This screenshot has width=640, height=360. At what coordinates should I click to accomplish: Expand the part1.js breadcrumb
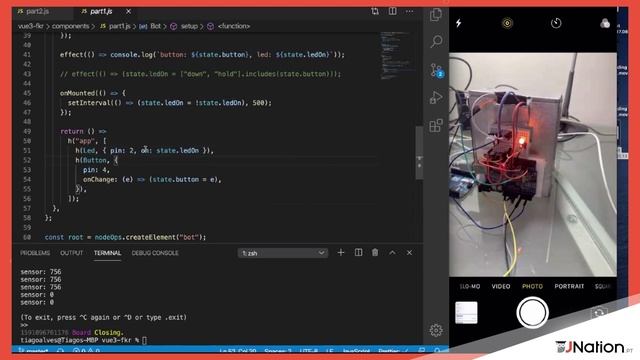(x=115, y=26)
